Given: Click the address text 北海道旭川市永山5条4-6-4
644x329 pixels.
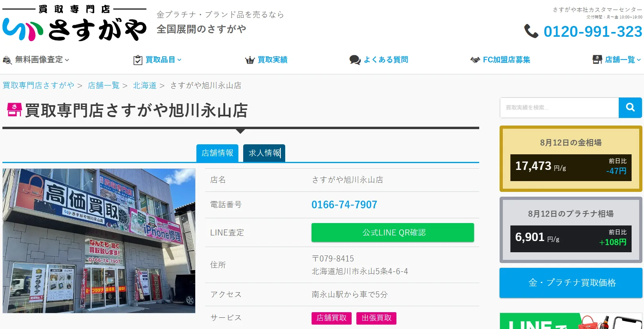Looking at the screenshot, I should [x=360, y=271].
